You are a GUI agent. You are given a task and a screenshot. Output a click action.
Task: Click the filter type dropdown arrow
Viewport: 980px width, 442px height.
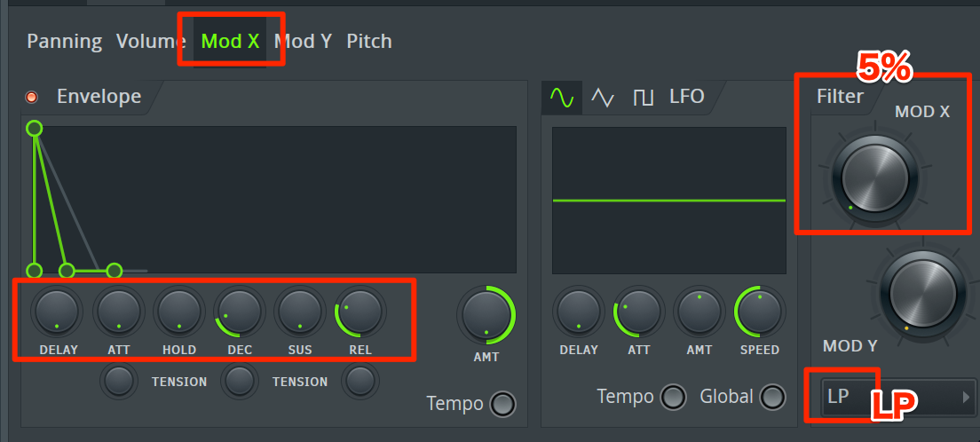pos(967,397)
